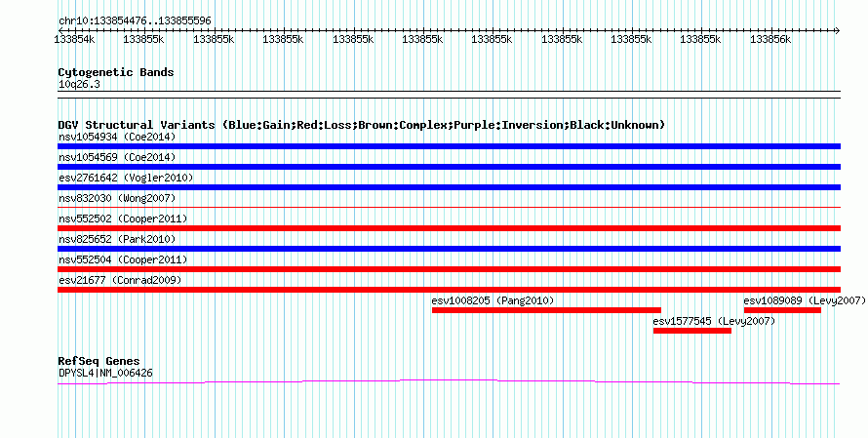868x438 pixels.
Task: Click the nsv552504 (Cooper2011) label
Action: tap(123, 259)
